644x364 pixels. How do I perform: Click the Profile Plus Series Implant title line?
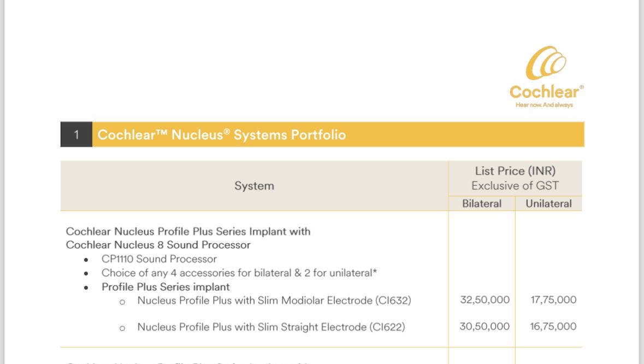[188, 231]
